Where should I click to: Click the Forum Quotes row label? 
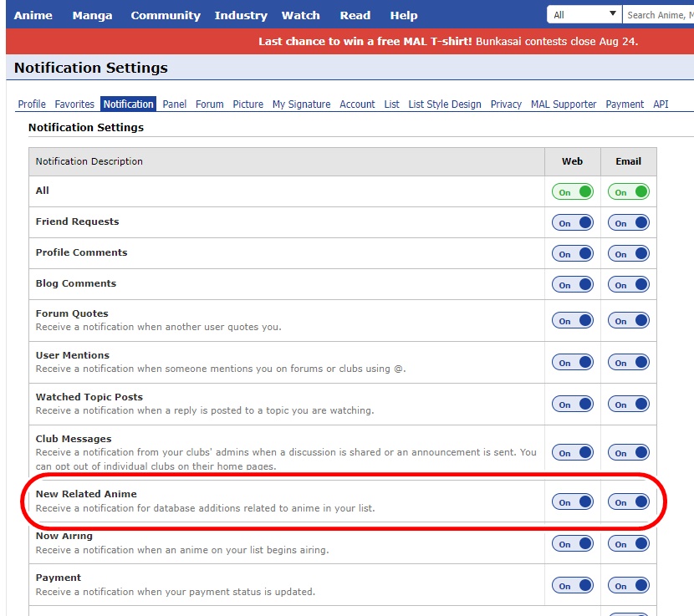(x=72, y=313)
